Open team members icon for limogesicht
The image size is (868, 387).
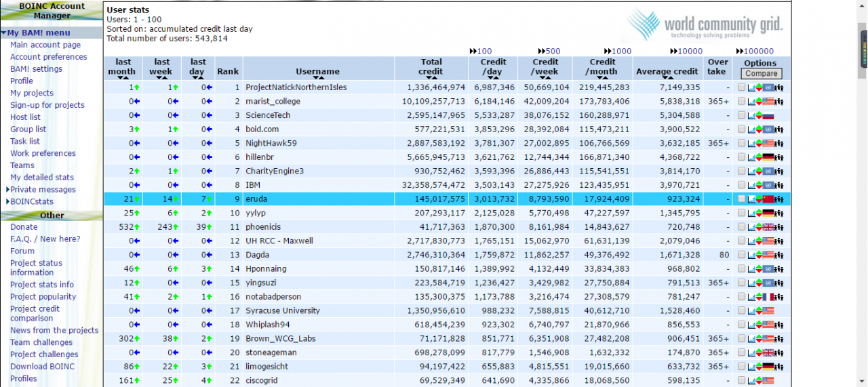pos(779,367)
